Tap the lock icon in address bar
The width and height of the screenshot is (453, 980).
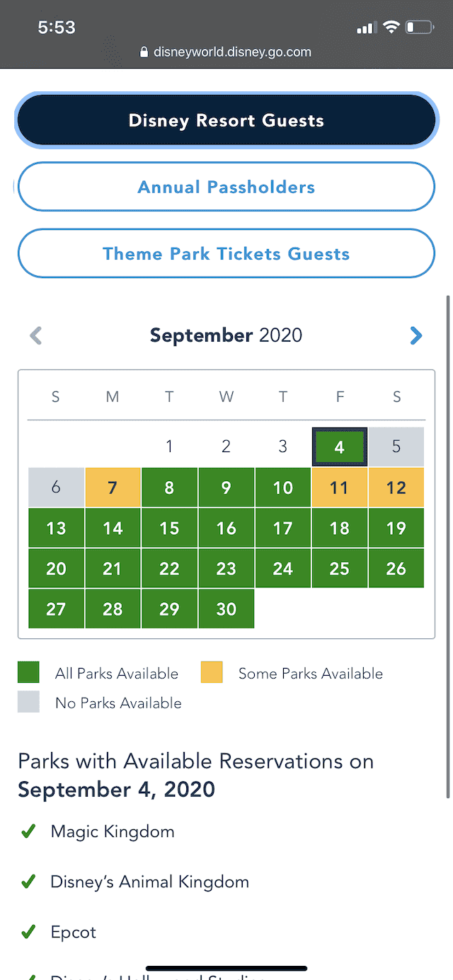(144, 52)
